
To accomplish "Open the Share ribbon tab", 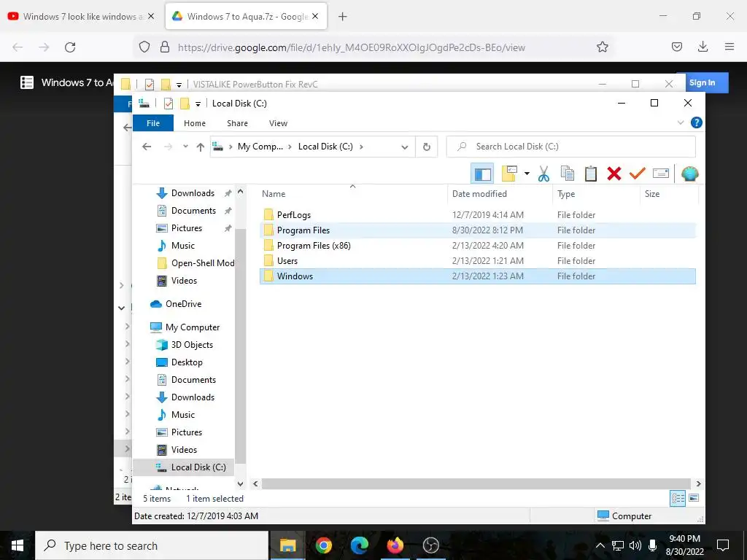I will point(237,123).
